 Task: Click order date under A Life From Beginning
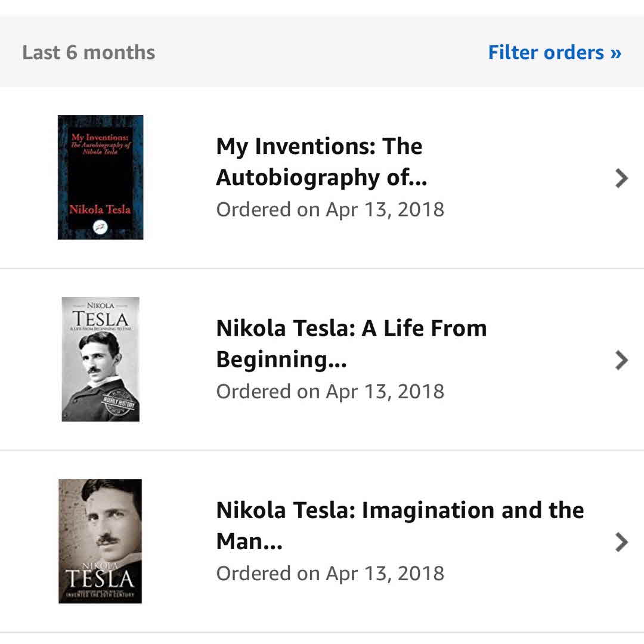pyautogui.click(x=330, y=392)
